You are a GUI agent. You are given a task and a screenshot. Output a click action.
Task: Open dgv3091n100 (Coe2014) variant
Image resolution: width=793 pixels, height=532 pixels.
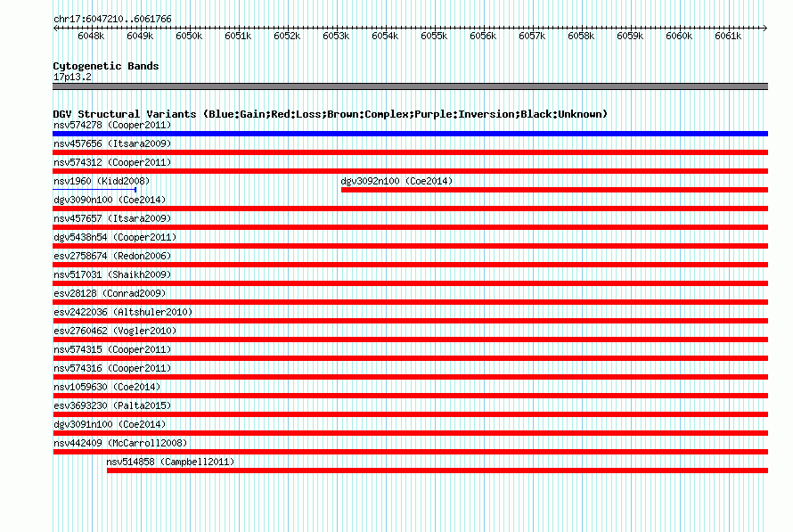110,424
